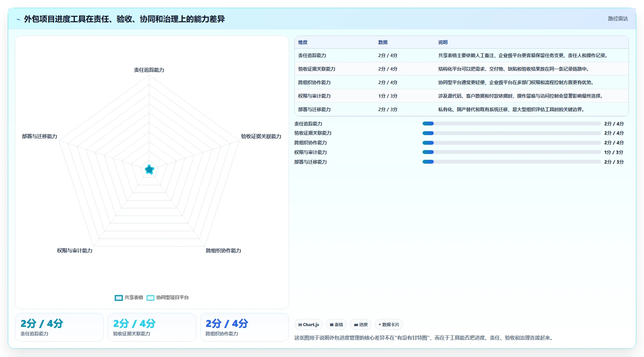The image size is (644, 357).
Task: Select the 跨组织协作能力 table row cell
Action: (x=314, y=83)
